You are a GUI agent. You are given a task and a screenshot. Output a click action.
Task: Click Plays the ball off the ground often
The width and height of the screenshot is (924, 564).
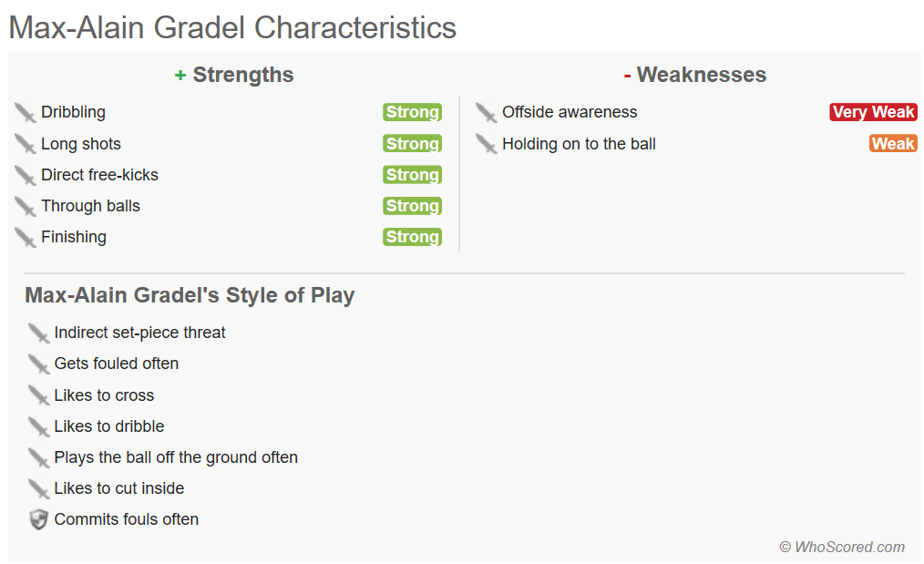coord(176,457)
